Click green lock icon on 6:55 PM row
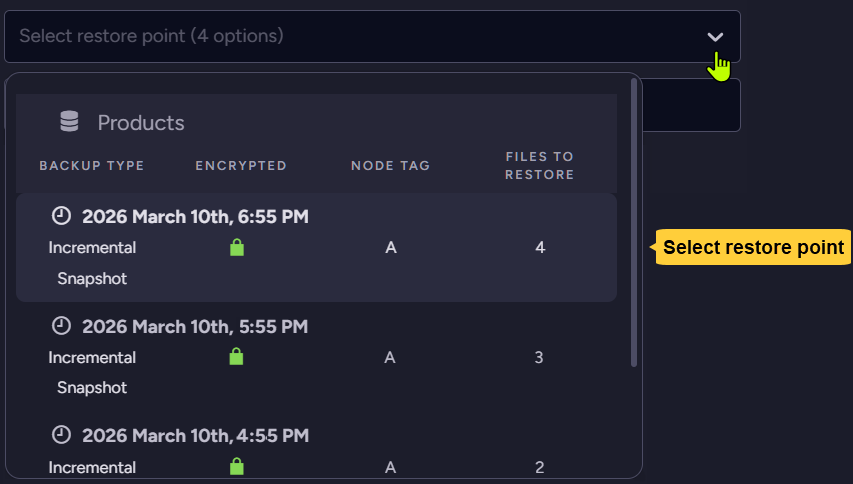 click(237, 247)
